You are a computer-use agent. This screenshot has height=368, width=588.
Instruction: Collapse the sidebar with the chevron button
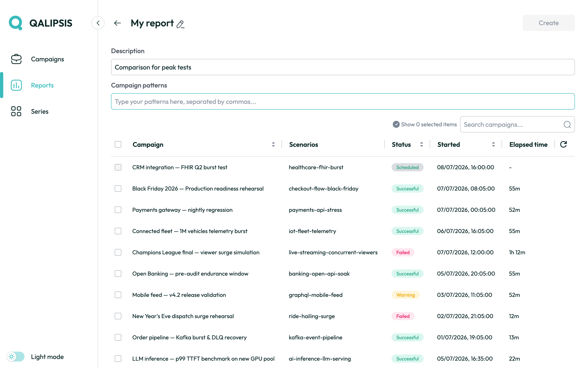coord(98,23)
